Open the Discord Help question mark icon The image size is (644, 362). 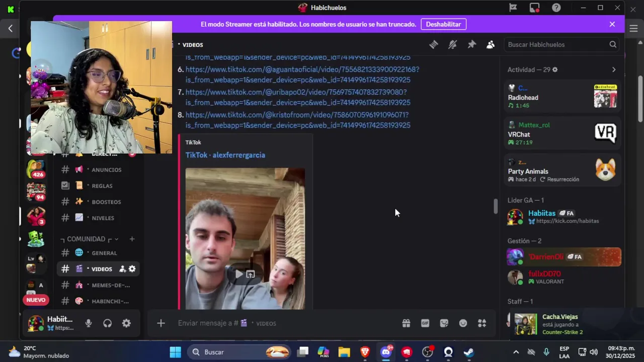(x=556, y=8)
